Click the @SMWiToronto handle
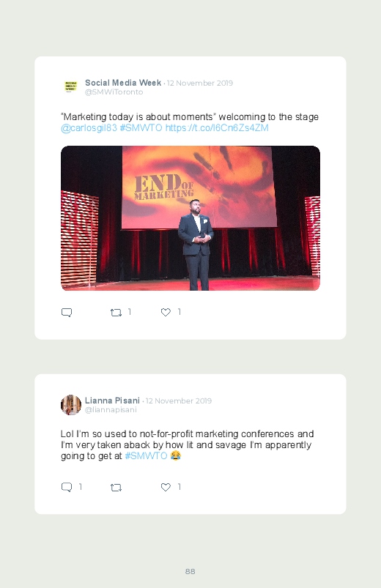This screenshot has height=588, width=381. tap(114, 92)
